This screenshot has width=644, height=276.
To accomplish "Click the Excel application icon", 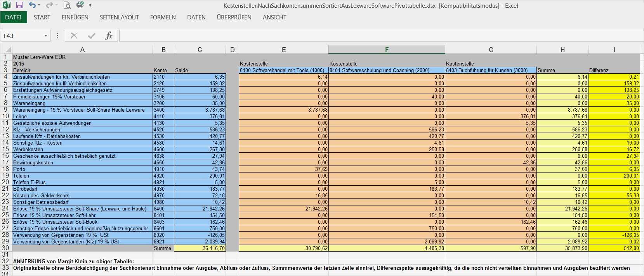I will [x=7, y=5].
